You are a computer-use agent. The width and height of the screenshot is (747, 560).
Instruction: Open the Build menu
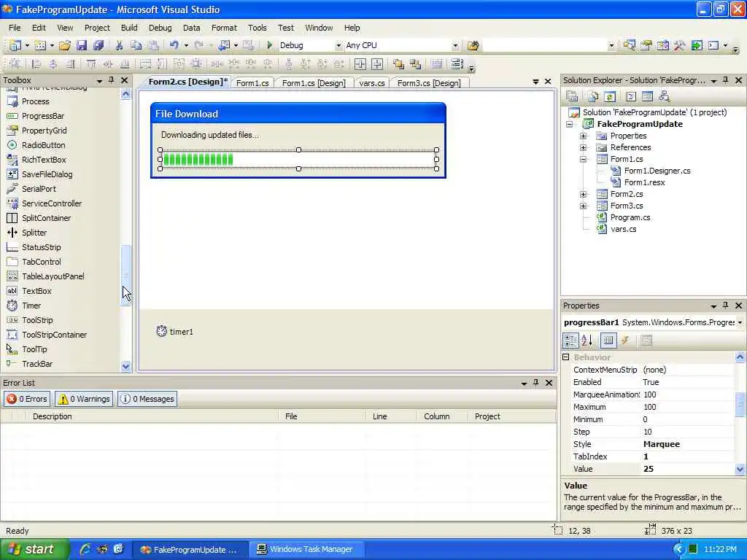click(129, 28)
